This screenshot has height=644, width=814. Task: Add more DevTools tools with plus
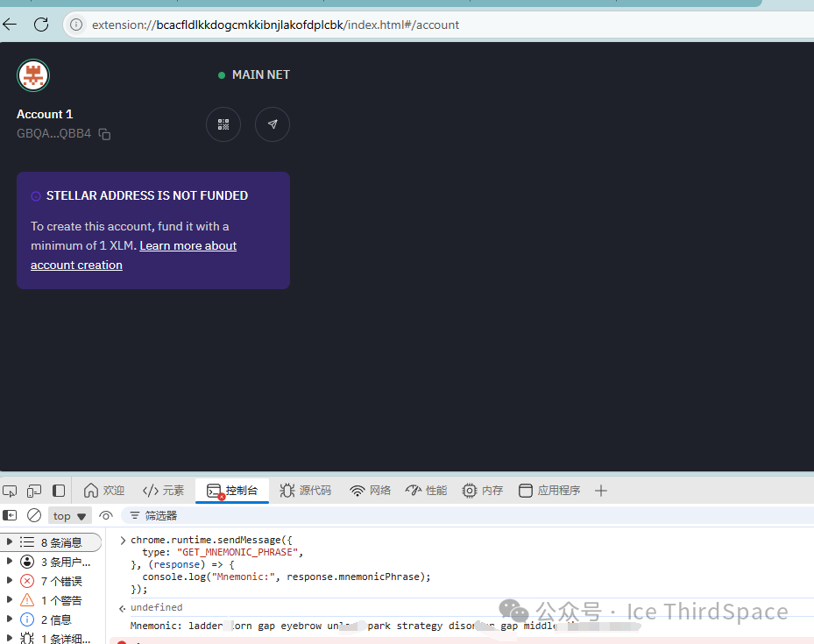click(x=600, y=491)
